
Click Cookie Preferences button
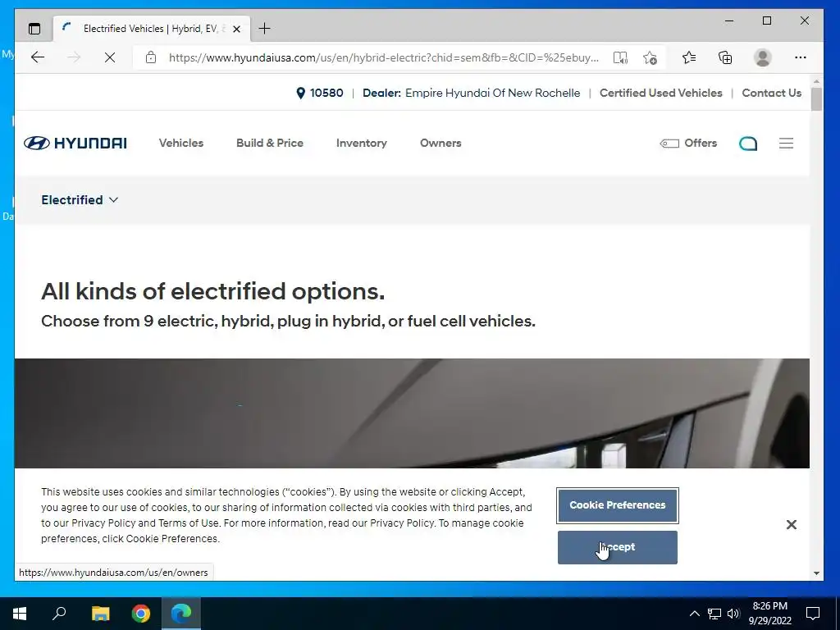pyautogui.click(x=617, y=505)
